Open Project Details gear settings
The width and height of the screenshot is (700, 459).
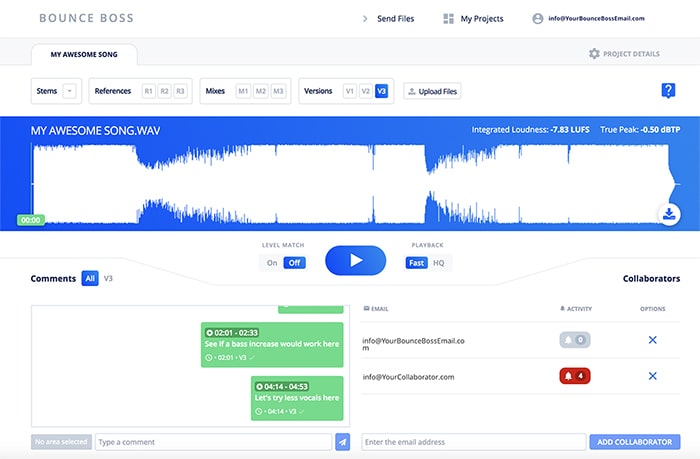(x=624, y=54)
